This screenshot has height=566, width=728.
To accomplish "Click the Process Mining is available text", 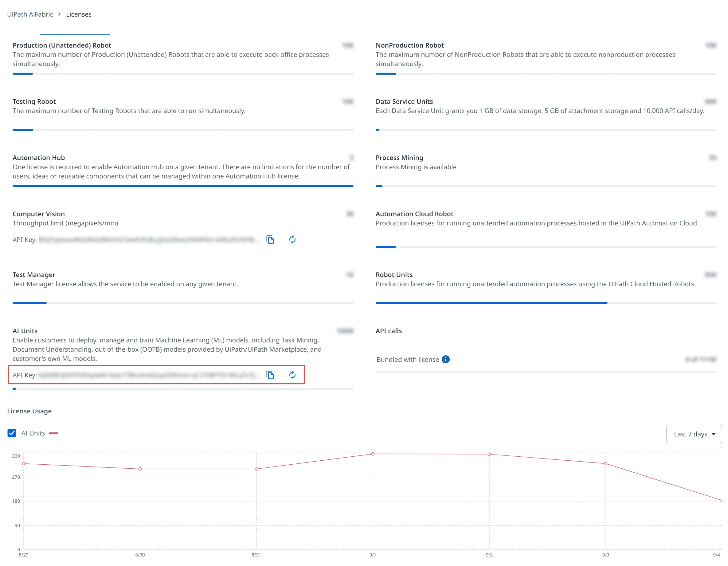I will pos(416,167).
